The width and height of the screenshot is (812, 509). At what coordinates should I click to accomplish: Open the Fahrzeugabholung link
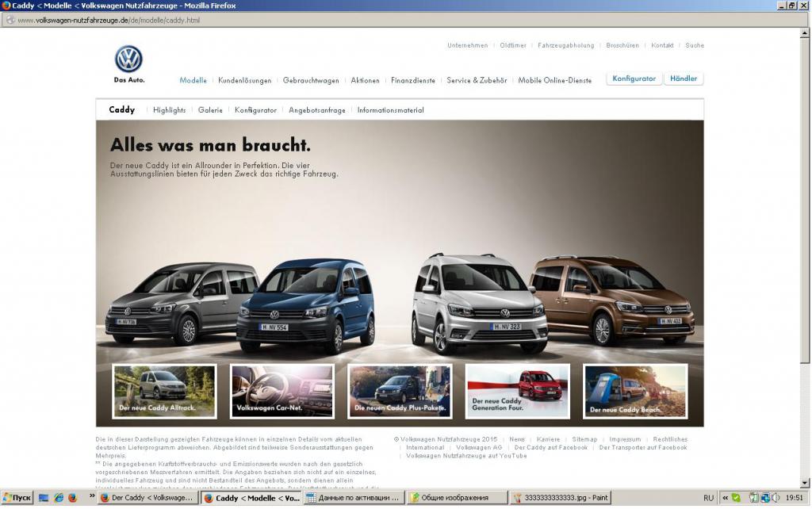coord(566,45)
